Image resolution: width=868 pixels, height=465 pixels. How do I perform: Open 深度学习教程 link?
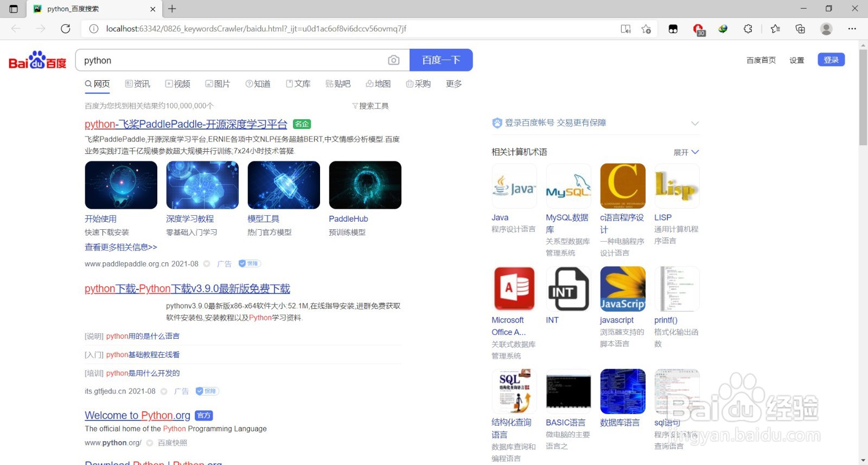pyautogui.click(x=190, y=219)
